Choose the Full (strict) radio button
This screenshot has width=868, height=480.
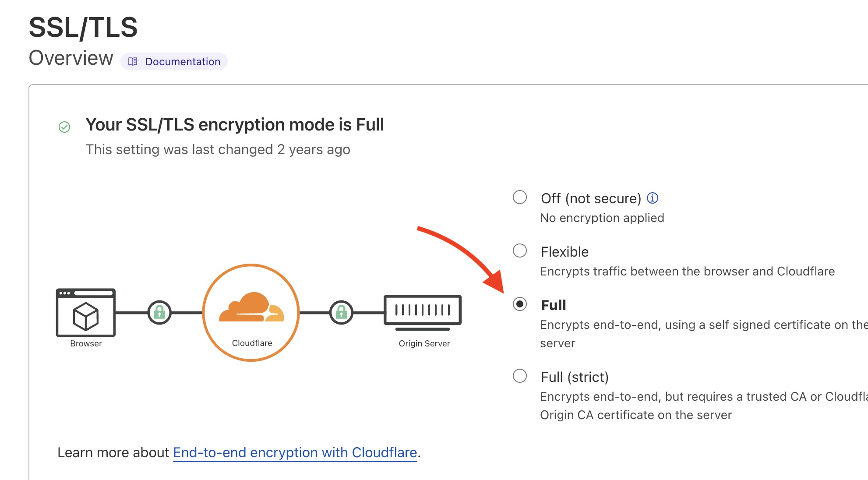520,376
